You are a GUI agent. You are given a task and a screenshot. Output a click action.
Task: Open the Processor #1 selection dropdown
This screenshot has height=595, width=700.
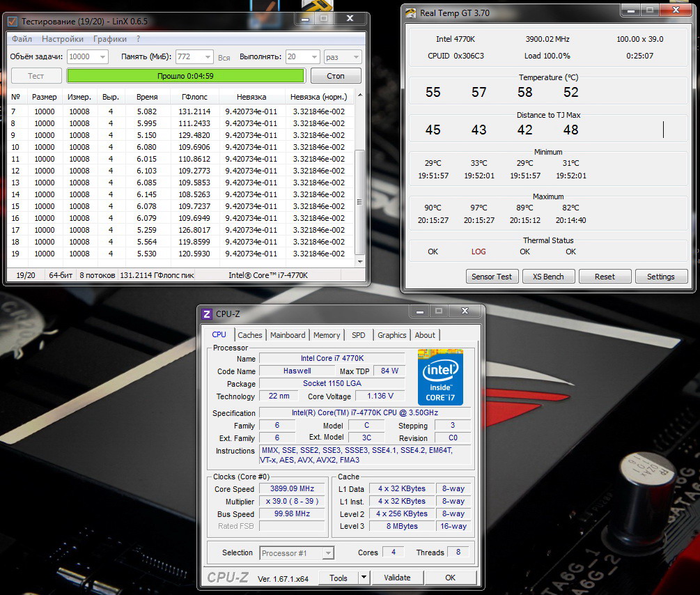(297, 553)
